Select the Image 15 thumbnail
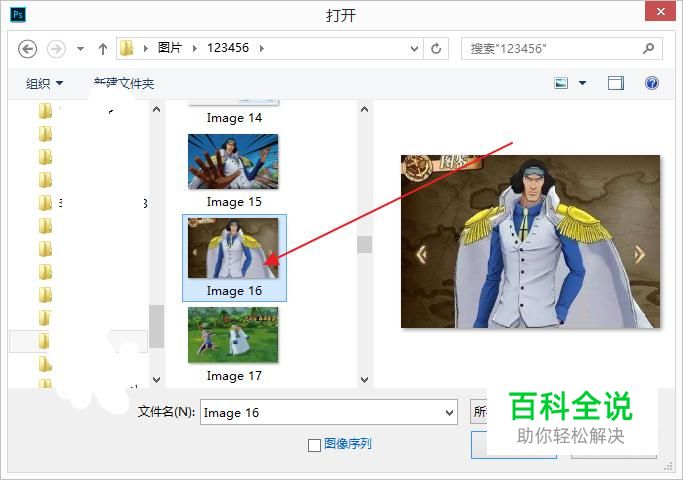 tap(233, 162)
